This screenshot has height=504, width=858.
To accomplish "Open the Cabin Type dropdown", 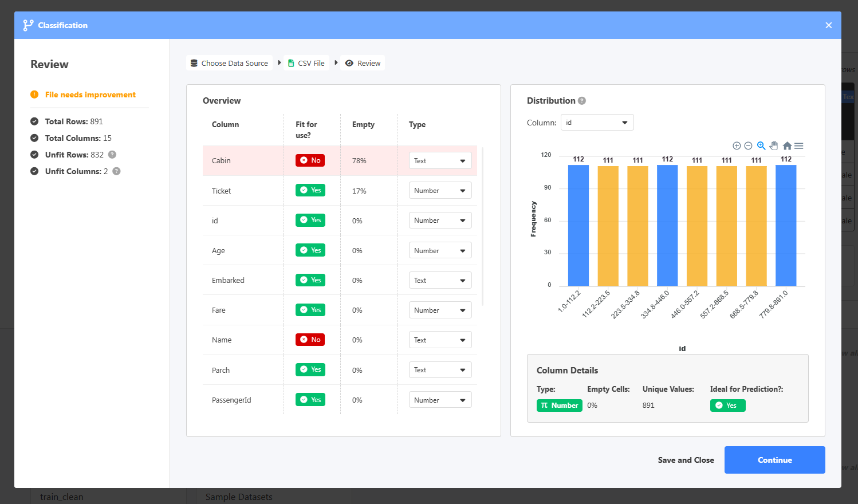I will [440, 161].
